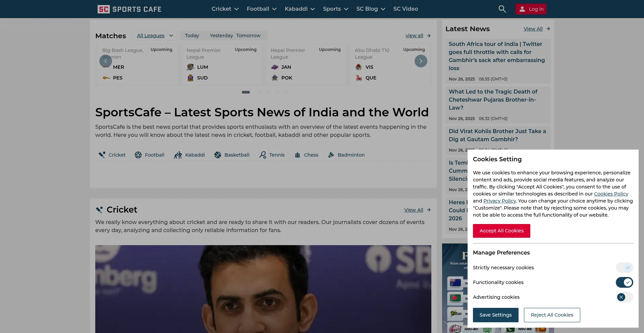Go to previous matches with left arrow
This screenshot has width=644, height=333.
tap(105, 61)
